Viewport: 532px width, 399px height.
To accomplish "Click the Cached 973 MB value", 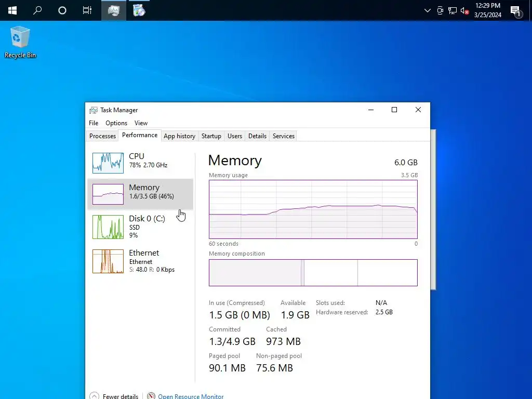I will coord(283,341).
